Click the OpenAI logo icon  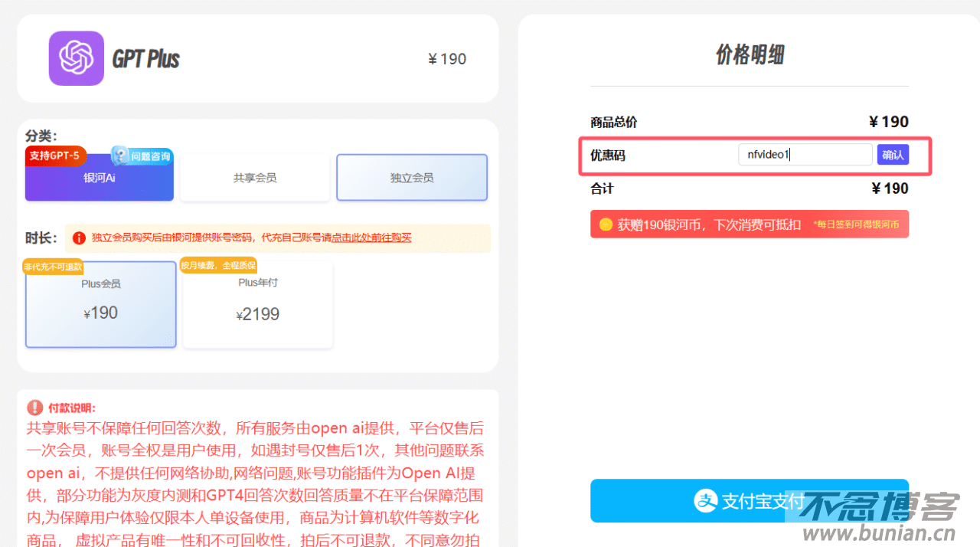(x=76, y=57)
